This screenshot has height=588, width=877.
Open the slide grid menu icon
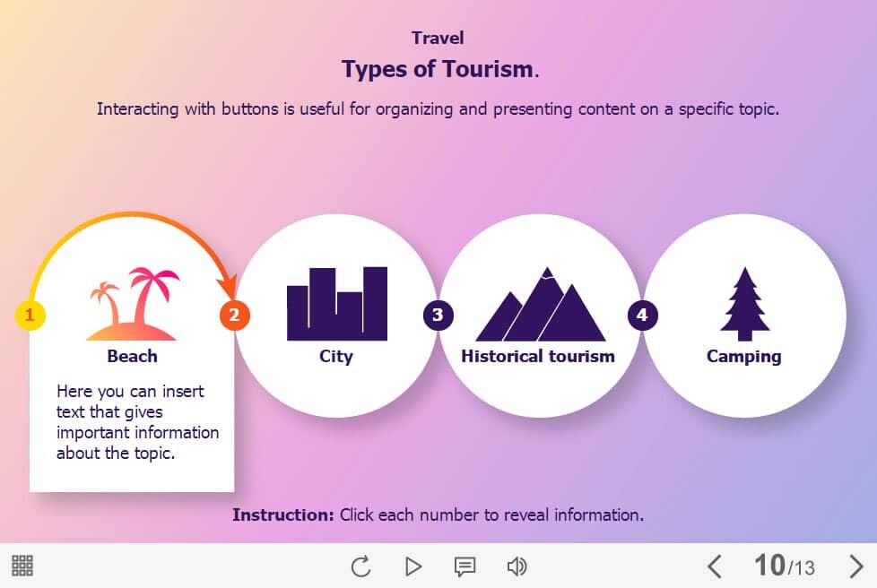(22, 566)
